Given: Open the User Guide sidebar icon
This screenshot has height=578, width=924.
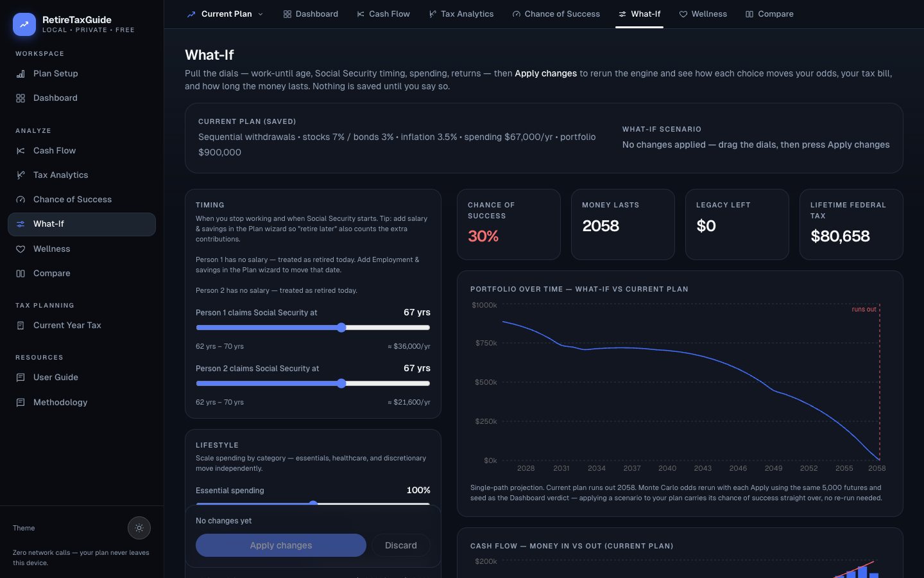Looking at the screenshot, I should click(21, 378).
